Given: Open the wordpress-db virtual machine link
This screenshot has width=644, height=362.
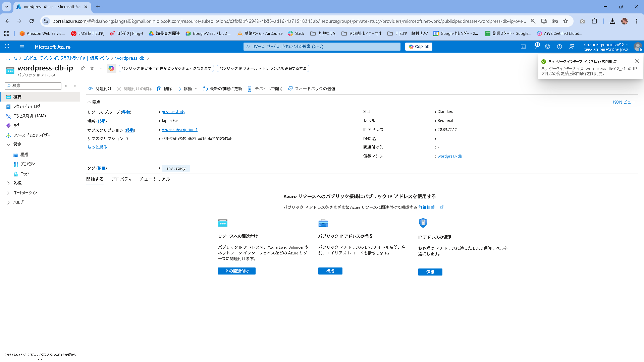Looking at the screenshot, I should click(450, 156).
